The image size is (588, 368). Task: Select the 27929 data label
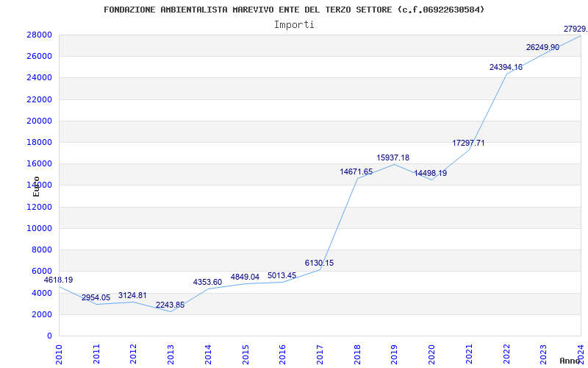pyautogui.click(x=576, y=29)
